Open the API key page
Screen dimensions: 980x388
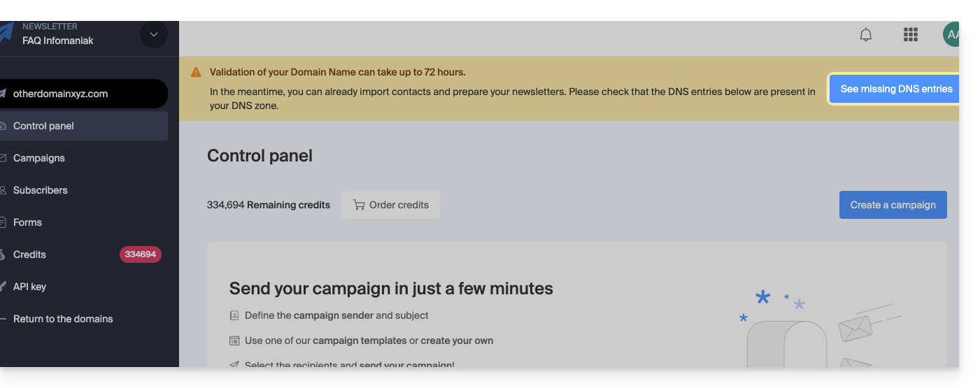tap(29, 287)
